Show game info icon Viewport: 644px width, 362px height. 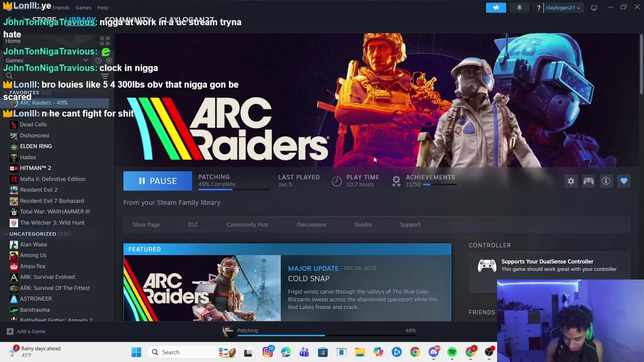click(606, 181)
